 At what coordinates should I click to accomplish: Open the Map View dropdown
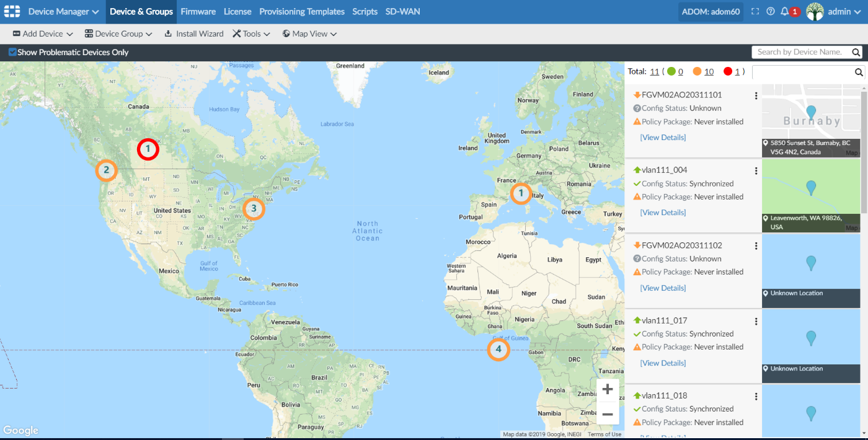(x=309, y=33)
